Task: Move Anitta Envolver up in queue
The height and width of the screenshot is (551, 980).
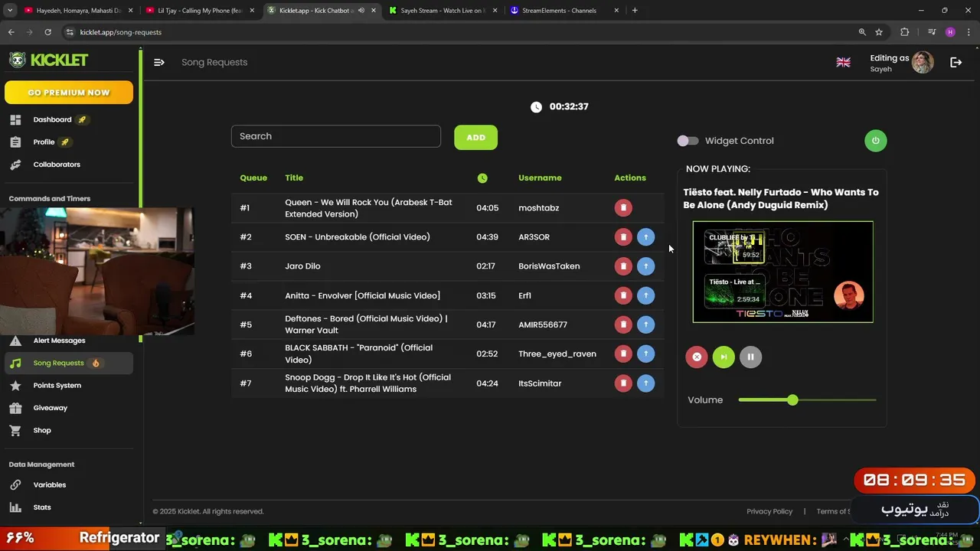Action: coord(645,295)
